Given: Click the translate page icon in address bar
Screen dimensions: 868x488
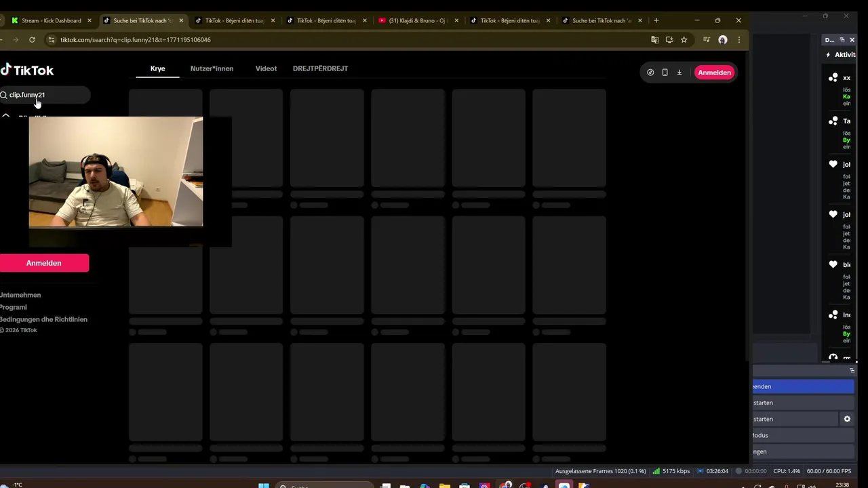Looking at the screenshot, I should pyautogui.click(x=654, y=39).
